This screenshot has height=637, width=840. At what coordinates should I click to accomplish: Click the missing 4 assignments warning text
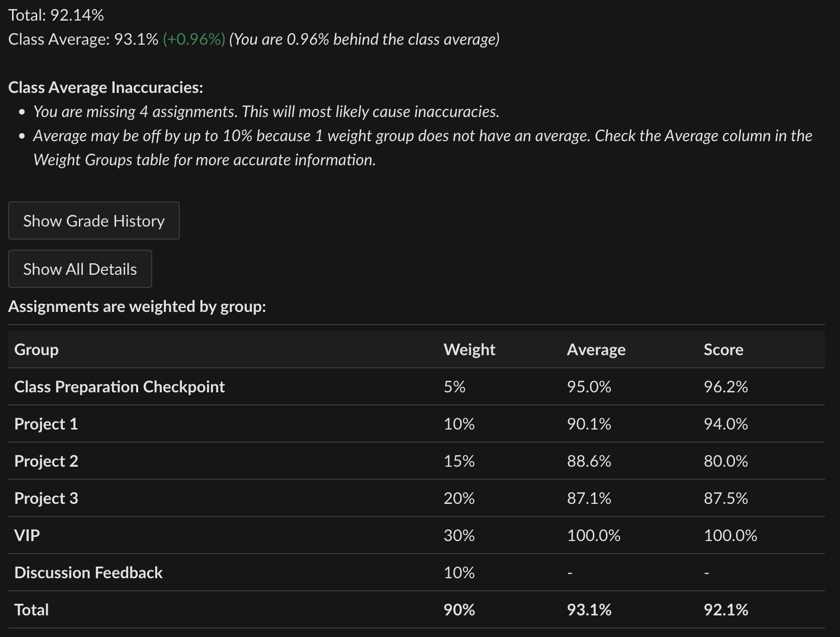[266, 112]
